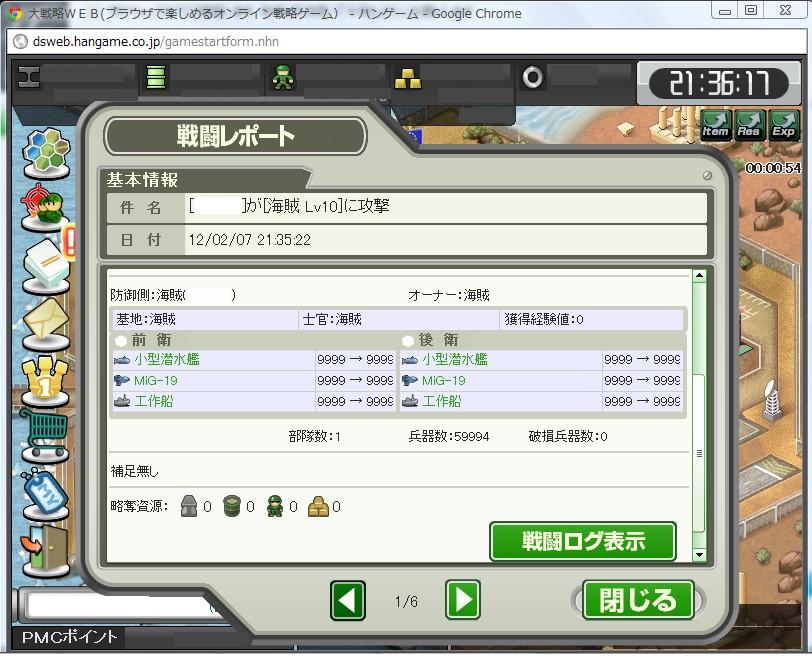The image size is (812, 656).
Task: Open the soldier target attack sidebar icon
Action: pyautogui.click(x=45, y=207)
